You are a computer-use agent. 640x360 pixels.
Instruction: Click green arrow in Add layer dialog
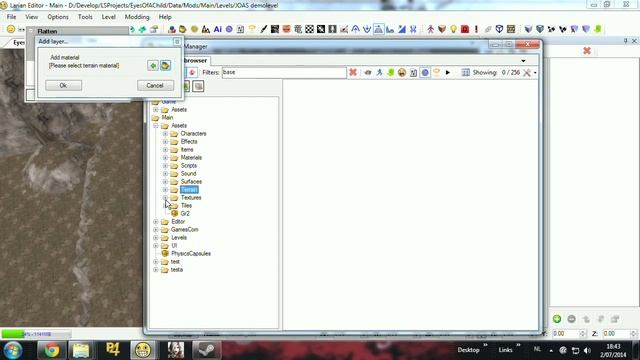(x=153, y=65)
